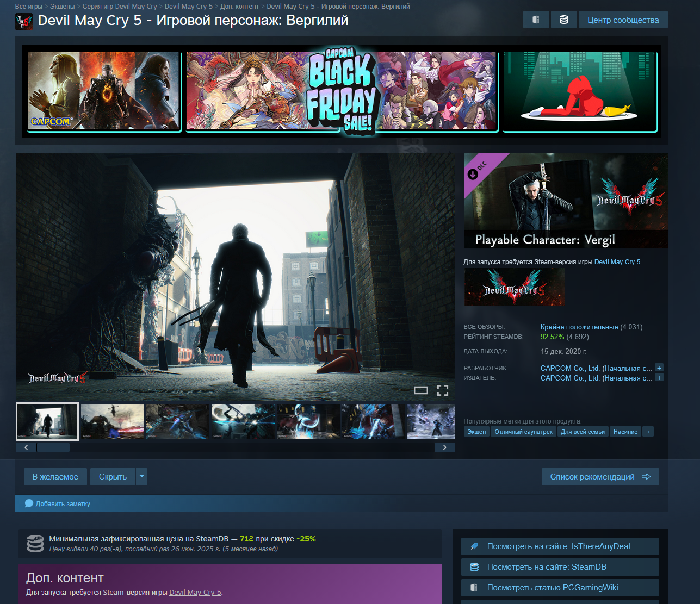Click the Capcom Black Friday Sale banner image
Viewport: 700px width, 604px height.
click(342, 91)
